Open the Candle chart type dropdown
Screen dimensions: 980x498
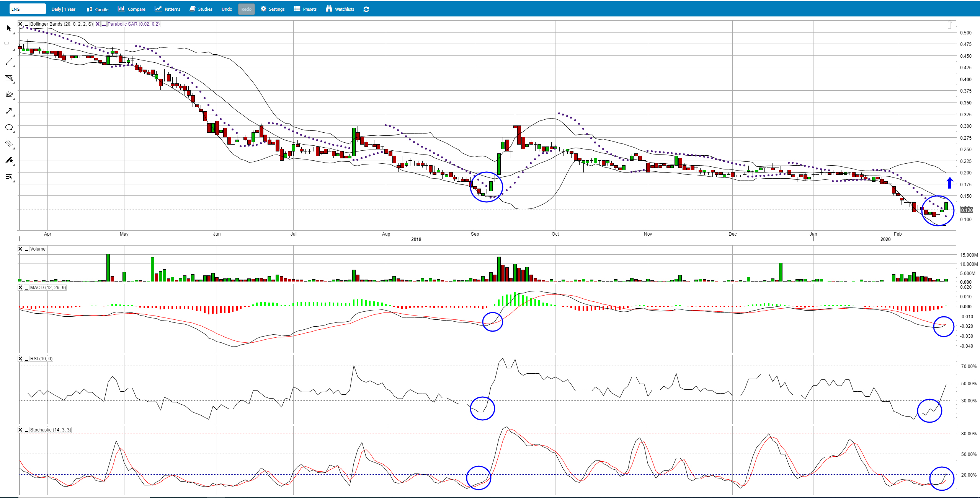tap(98, 9)
